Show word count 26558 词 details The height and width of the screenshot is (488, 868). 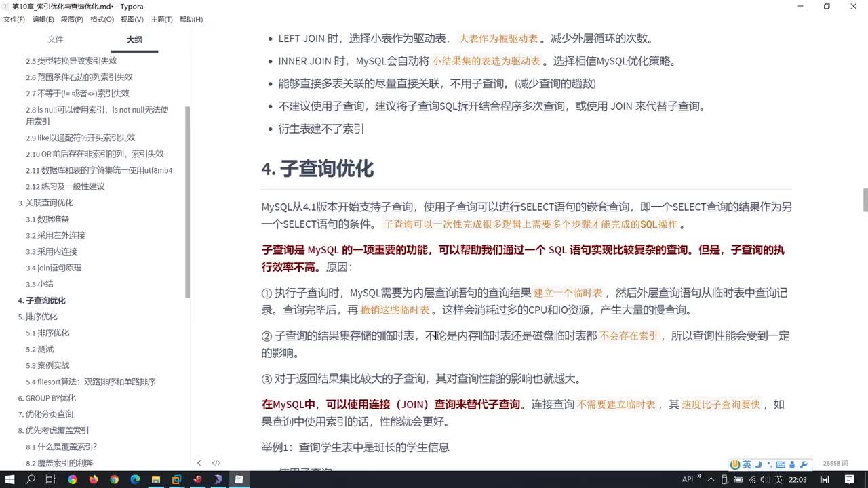coord(835,463)
